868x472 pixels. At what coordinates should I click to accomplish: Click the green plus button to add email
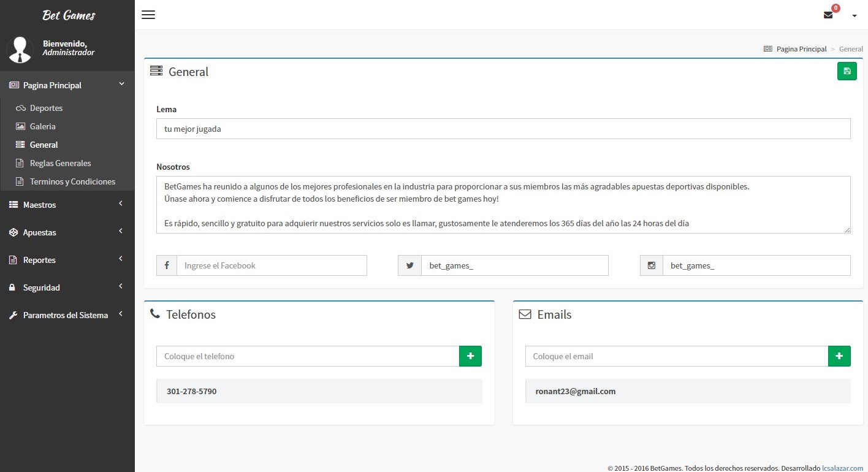click(839, 356)
